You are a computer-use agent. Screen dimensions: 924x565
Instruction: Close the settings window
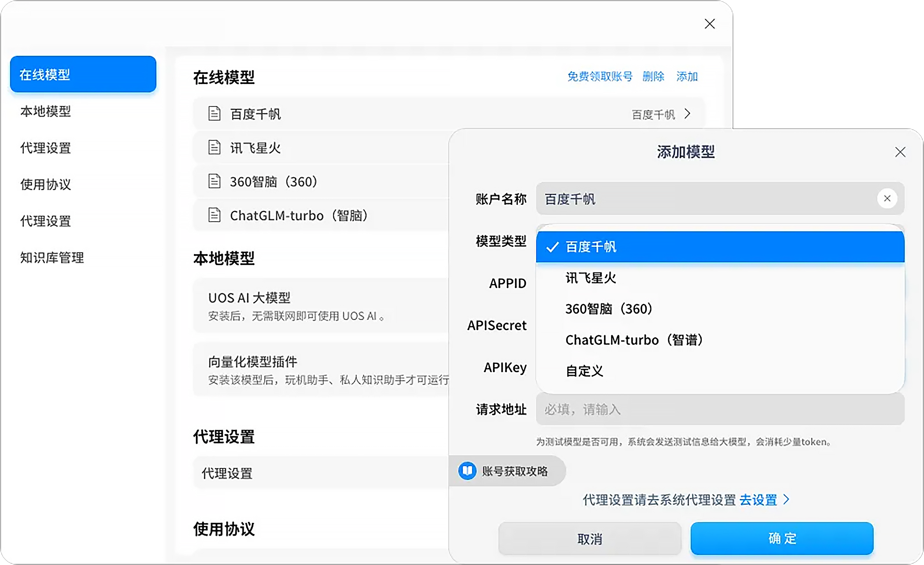point(709,24)
